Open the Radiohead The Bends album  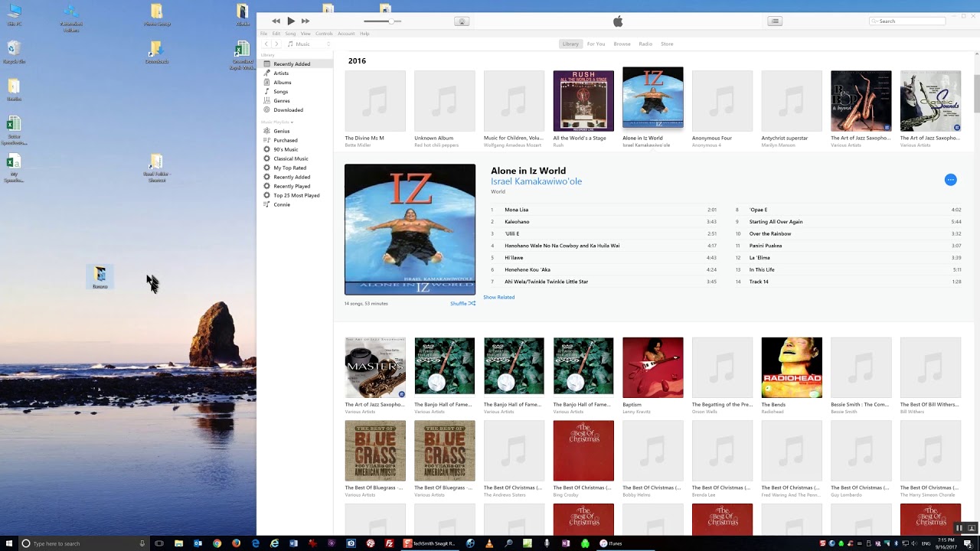(792, 367)
